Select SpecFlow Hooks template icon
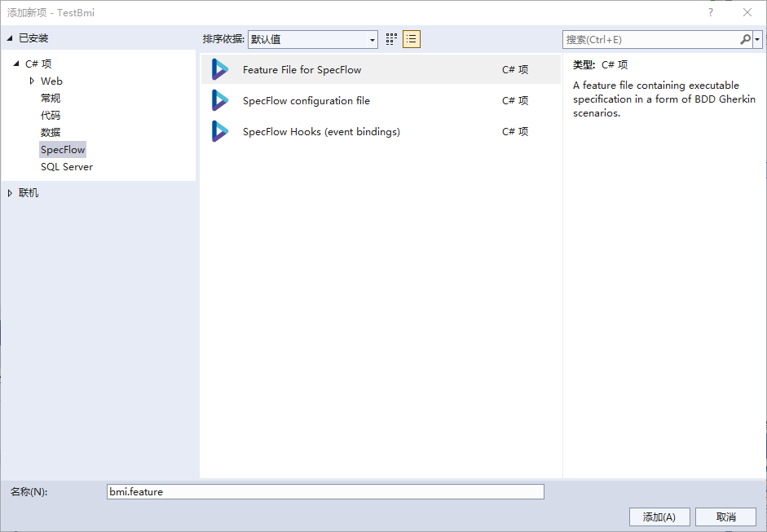This screenshot has height=532, width=767. [x=219, y=131]
